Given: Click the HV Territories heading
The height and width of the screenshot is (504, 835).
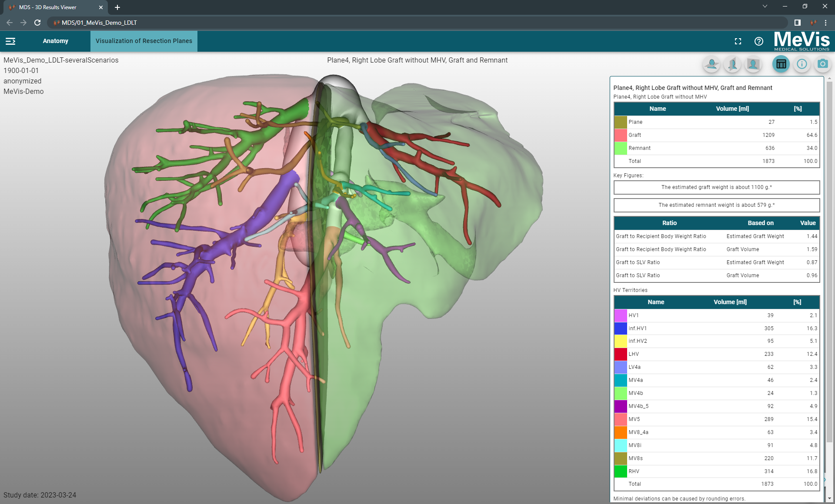Looking at the screenshot, I should pyautogui.click(x=630, y=290).
